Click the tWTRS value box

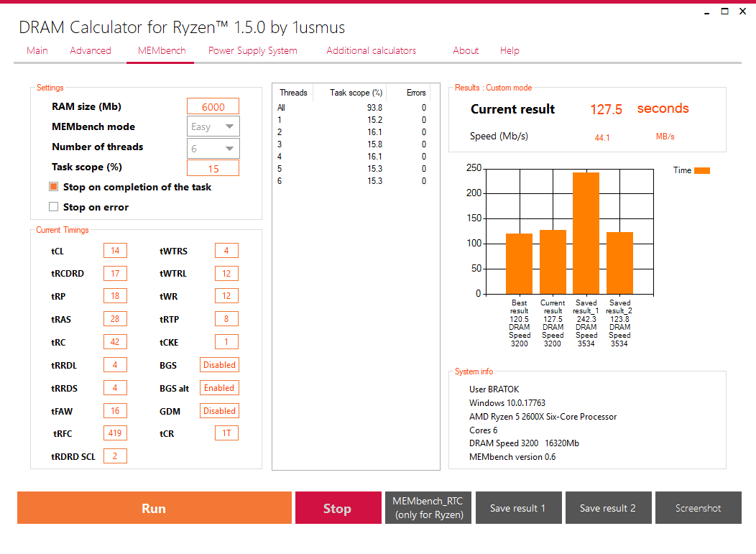point(226,251)
